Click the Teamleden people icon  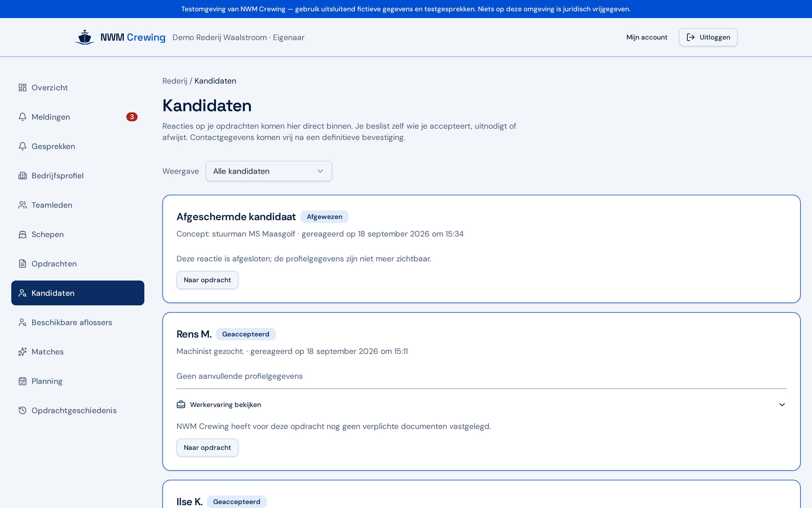[23, 205]
